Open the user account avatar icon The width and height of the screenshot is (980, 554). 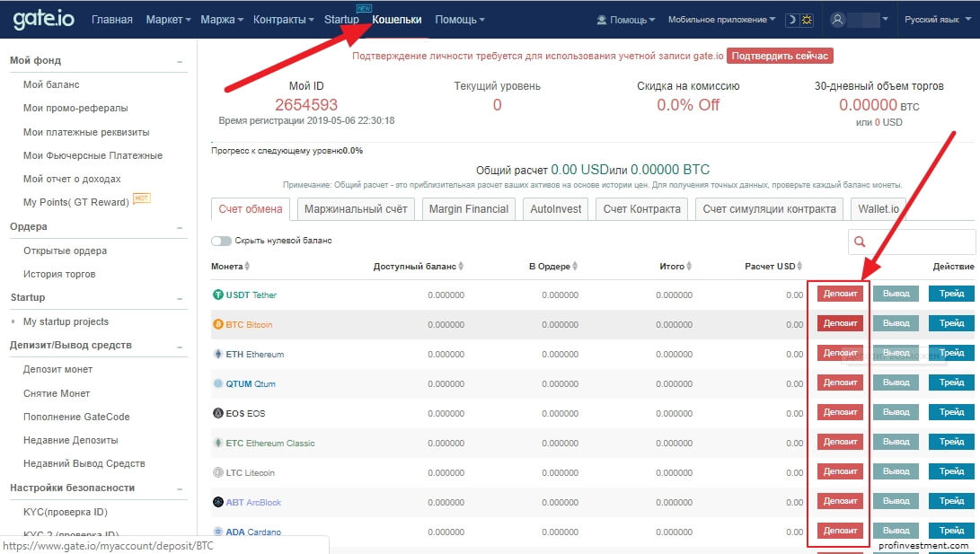pyautogui.click(x=837, y=20)
